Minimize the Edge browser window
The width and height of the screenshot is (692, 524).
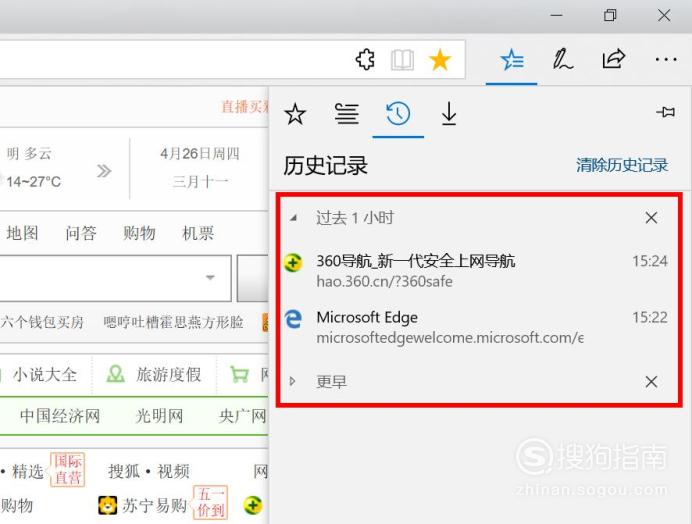pyautogui.click(x=557, y=15)
